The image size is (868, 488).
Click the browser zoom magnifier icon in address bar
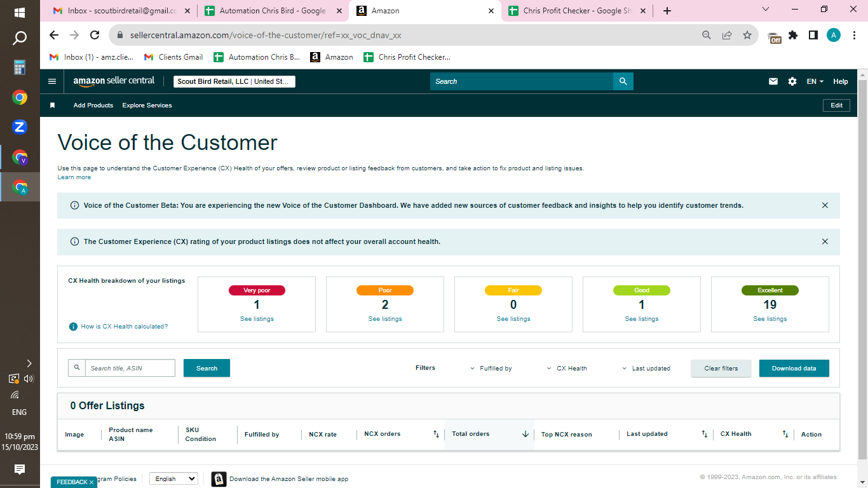(x=707, y=35)
